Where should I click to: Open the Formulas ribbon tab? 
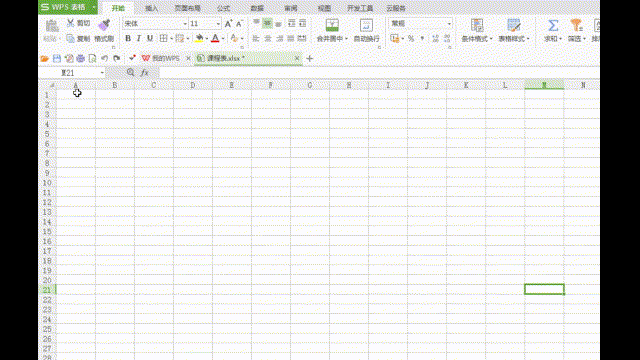coord(223,8)
